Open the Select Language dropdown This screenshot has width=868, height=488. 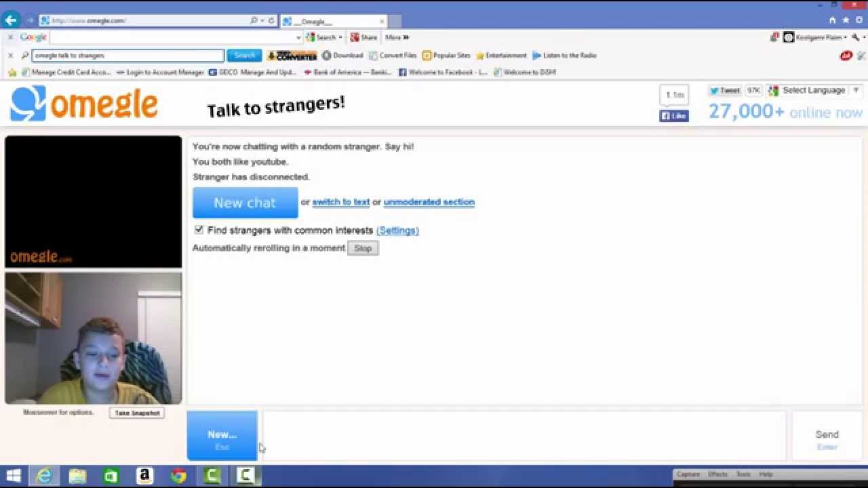coord(814,90)
